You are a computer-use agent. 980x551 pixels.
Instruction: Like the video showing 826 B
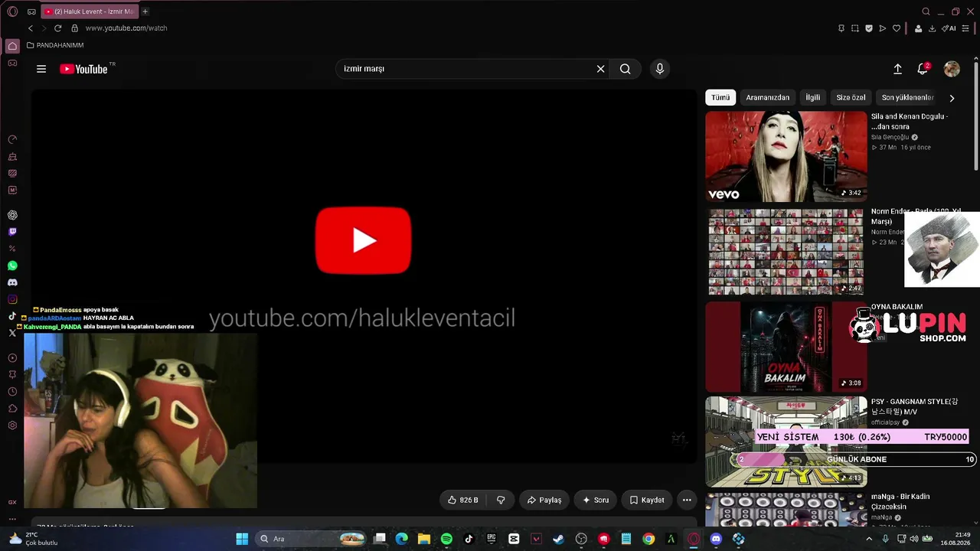(464, 500)
